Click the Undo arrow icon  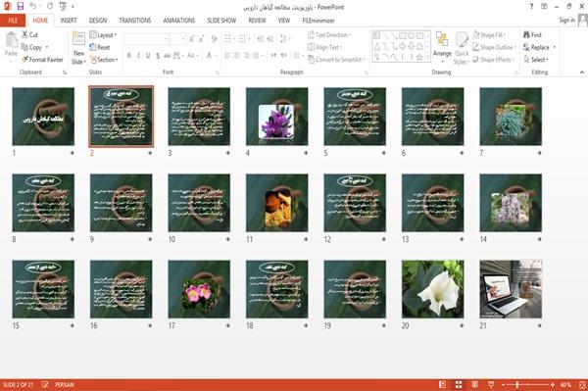33,6
